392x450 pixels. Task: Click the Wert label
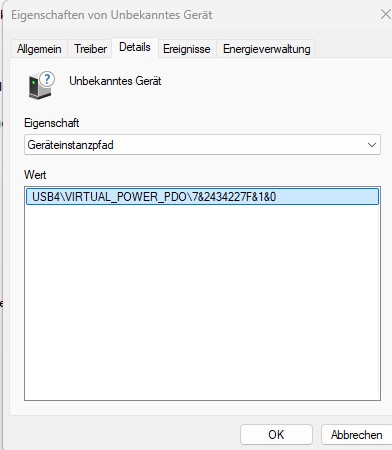[35, 175]
